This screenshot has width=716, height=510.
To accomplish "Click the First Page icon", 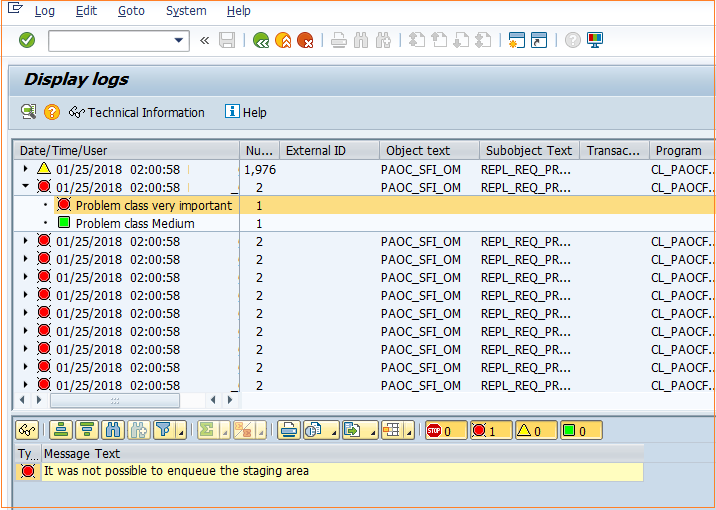I will pyautogui.click(x=416, y=40).
